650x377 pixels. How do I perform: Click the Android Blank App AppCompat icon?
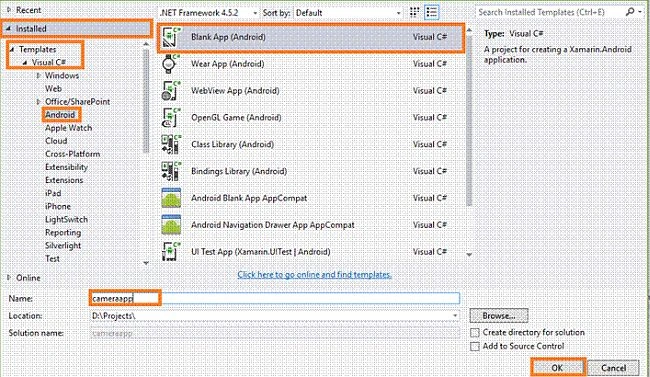tap(171, 198)
